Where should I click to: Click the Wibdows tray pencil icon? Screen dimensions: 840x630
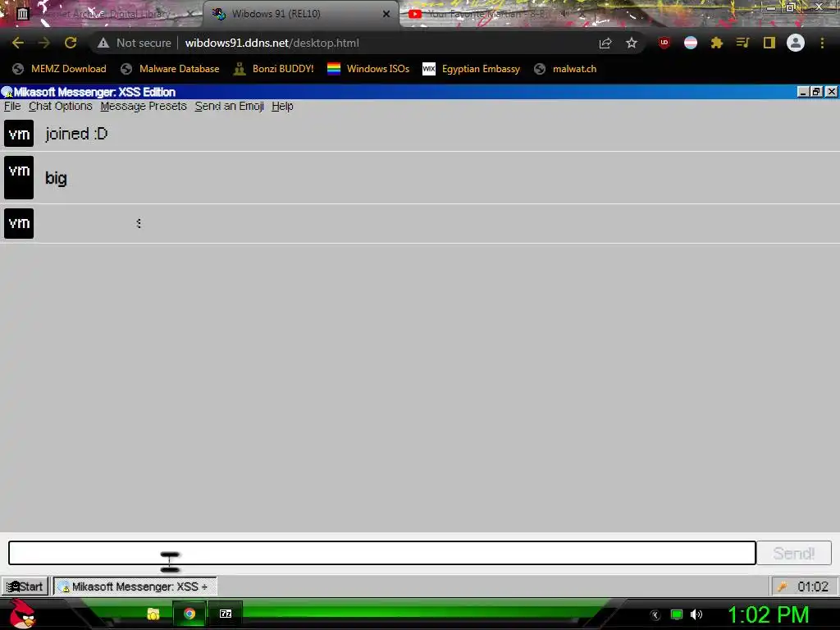pyautogui.click(x=783, y=587)
